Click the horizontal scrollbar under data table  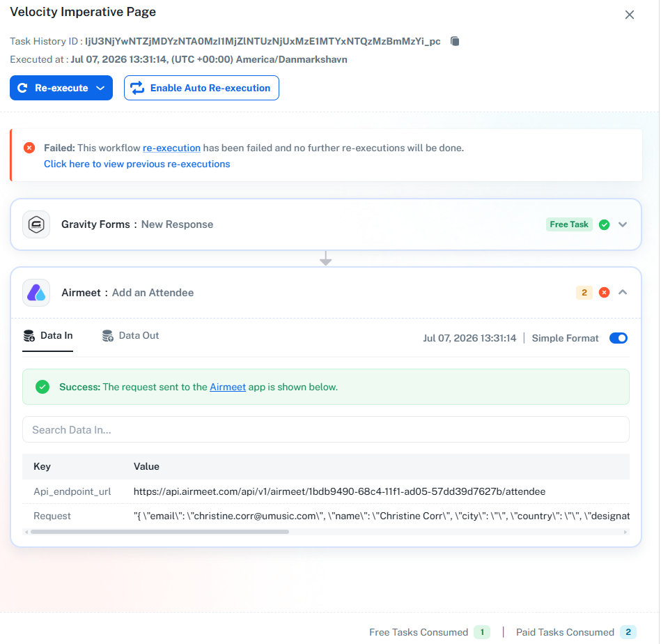(x=160, y=532)
